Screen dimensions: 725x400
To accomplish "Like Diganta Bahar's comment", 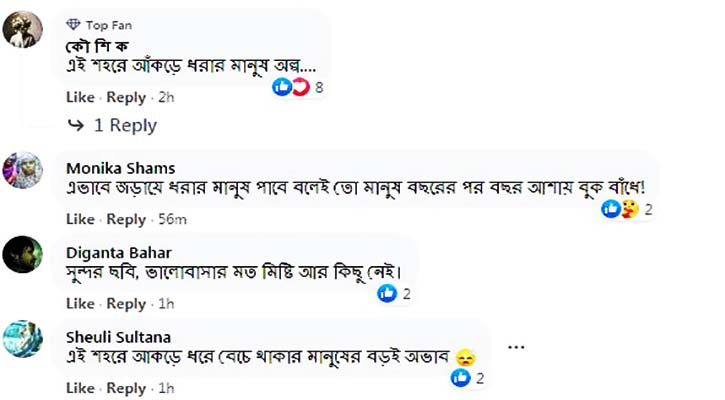I will [x=80, y=304].
